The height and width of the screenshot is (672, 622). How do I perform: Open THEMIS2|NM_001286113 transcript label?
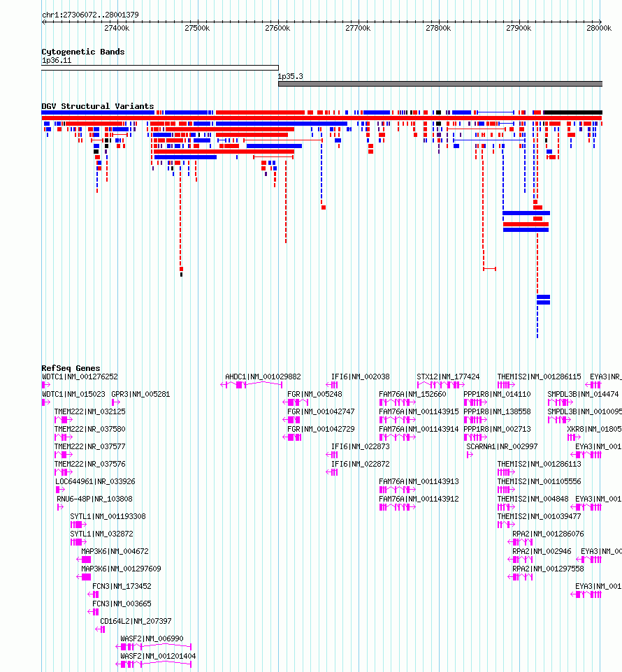click(x=540, y=464)
